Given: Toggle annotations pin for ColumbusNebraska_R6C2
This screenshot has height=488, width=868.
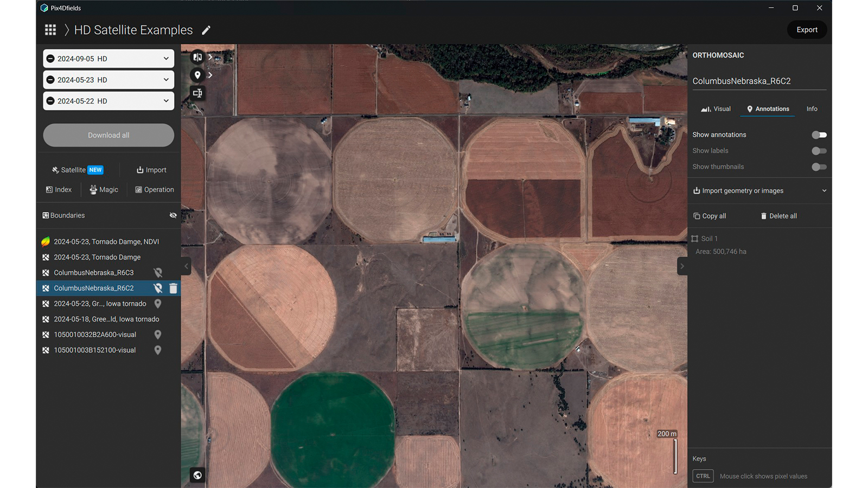Looking at the screenshot, I should 158,288.
